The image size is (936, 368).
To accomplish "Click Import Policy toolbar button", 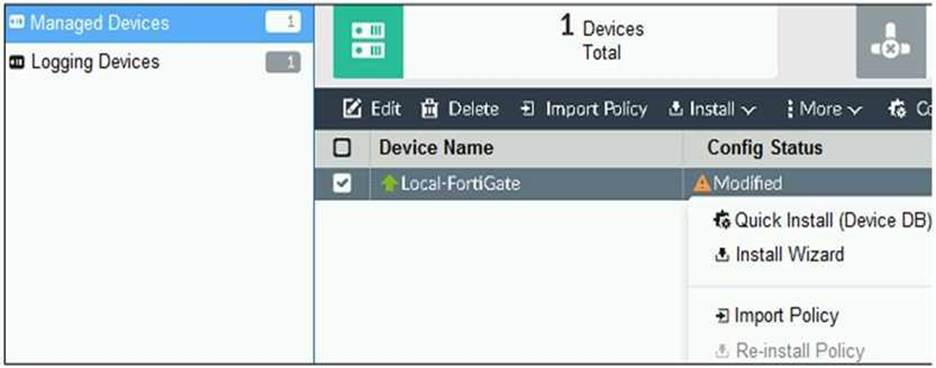I will 584,109.
